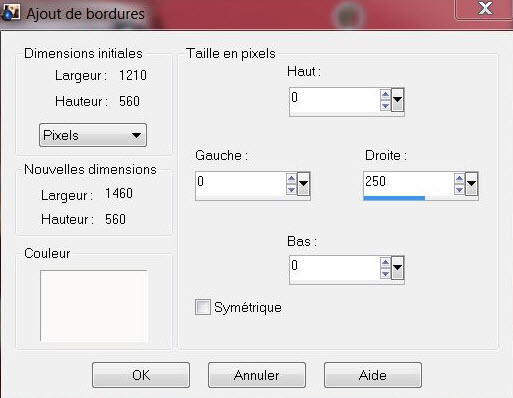Viewport: 513px width, 398px height.
Task: Click the Haut decrement down arrow
Action: (x=385, y=106)
